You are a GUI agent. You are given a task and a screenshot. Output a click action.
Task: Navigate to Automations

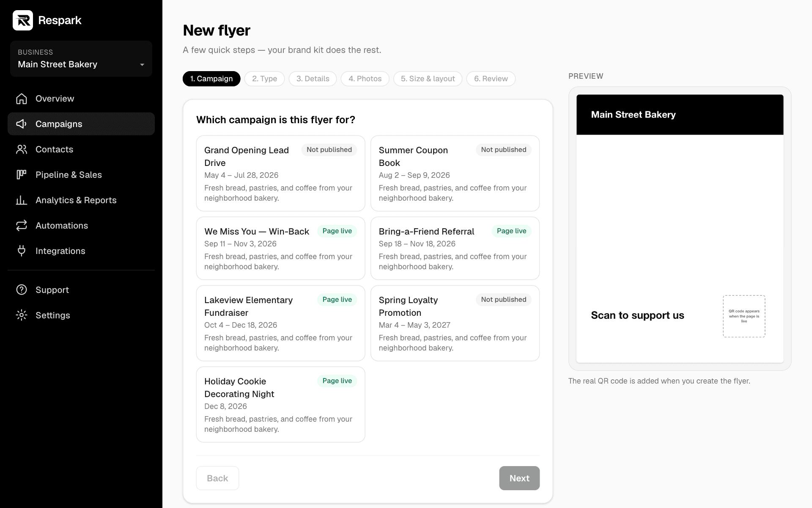pyautogui.click(x=81, y=226)
